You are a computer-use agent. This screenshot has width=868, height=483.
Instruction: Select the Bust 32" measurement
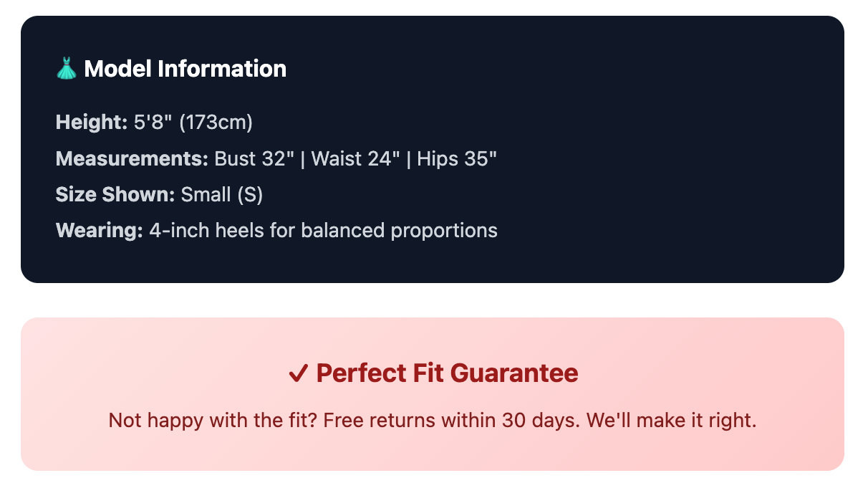pyautogui.click(x=254, y=158)
